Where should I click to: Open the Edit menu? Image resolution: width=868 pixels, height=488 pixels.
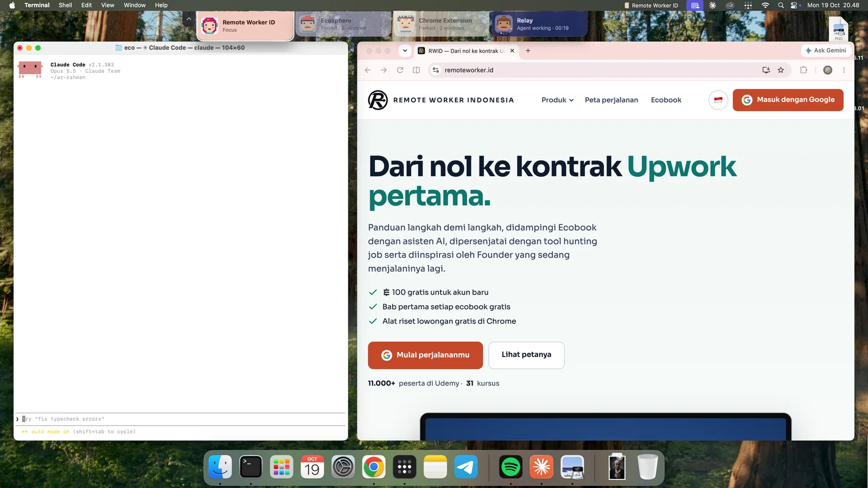tap(86, 5)
